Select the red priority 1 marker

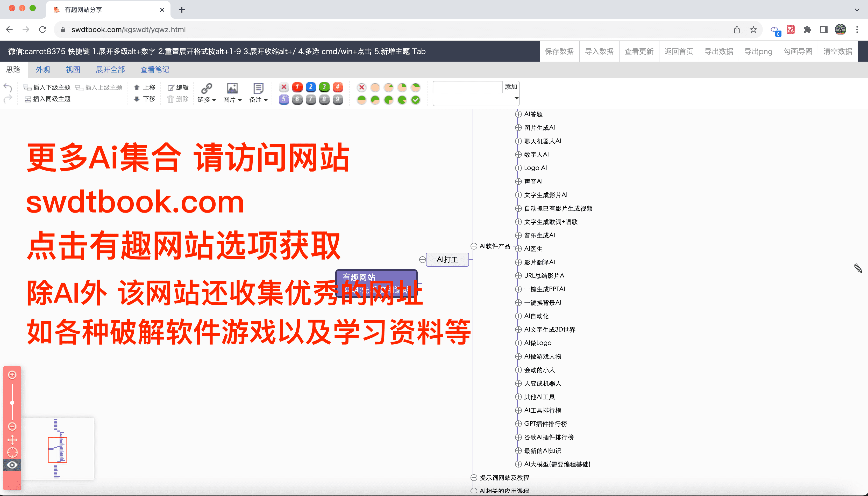[297, 87]
